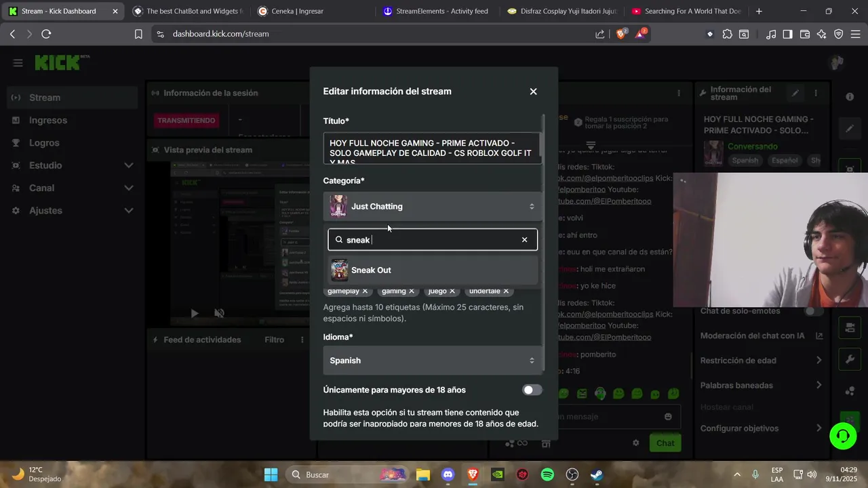Bookmark this page

(138, 34)
